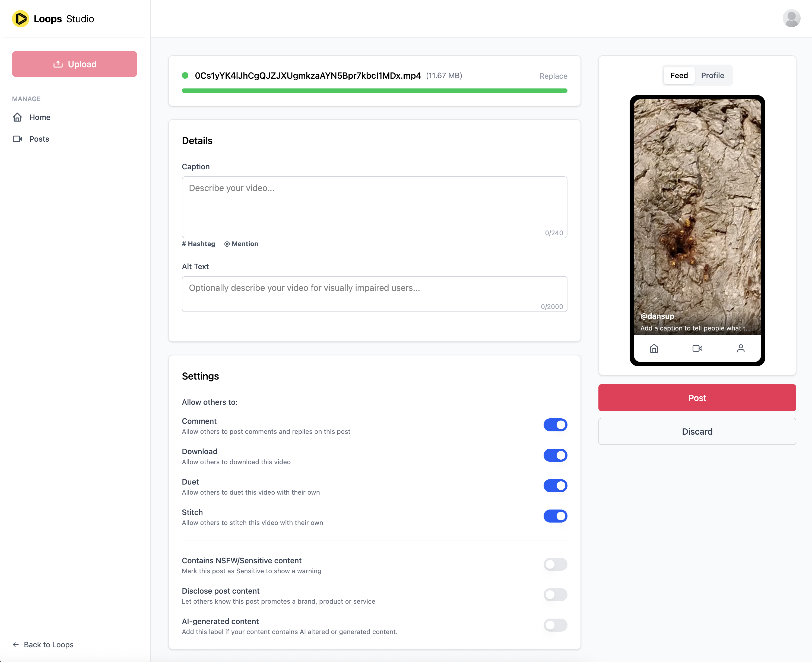The width and height of the screenshot is (812, 662).
Task: Click Replace to change the video file
Action: pyautogui.click(x=553, y=76)
